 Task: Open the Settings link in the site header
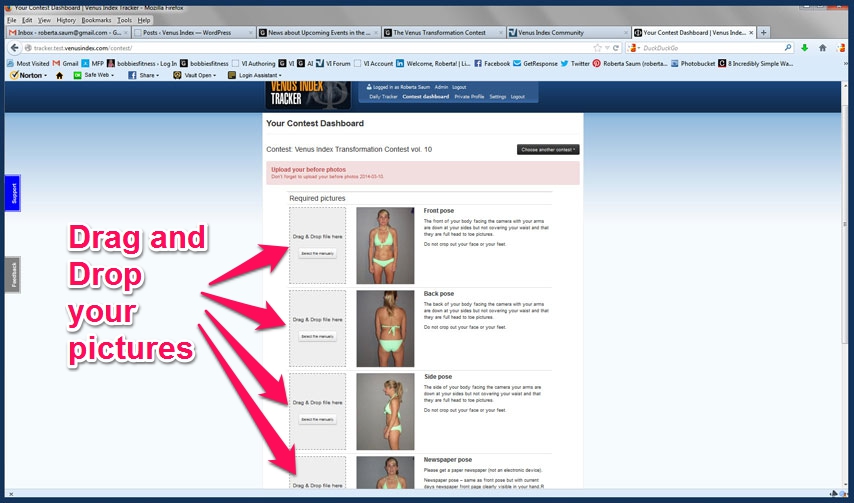[x=498, y=97]
